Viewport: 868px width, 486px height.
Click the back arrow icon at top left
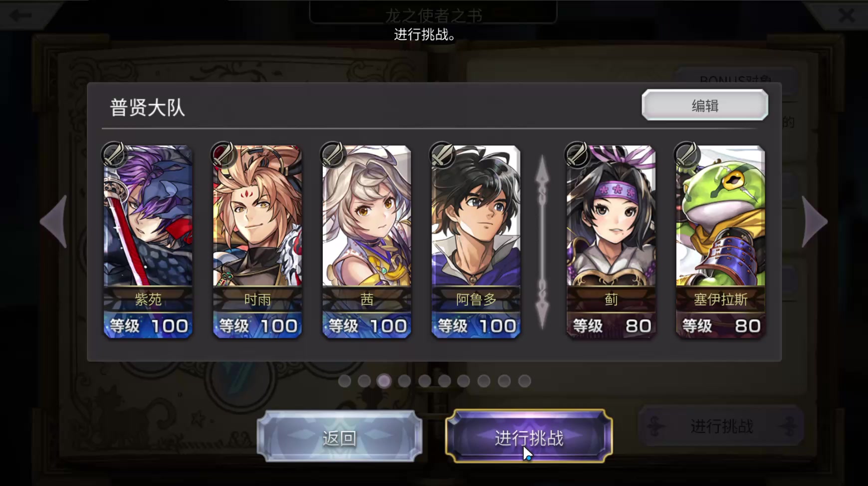(x=21, y=15)
